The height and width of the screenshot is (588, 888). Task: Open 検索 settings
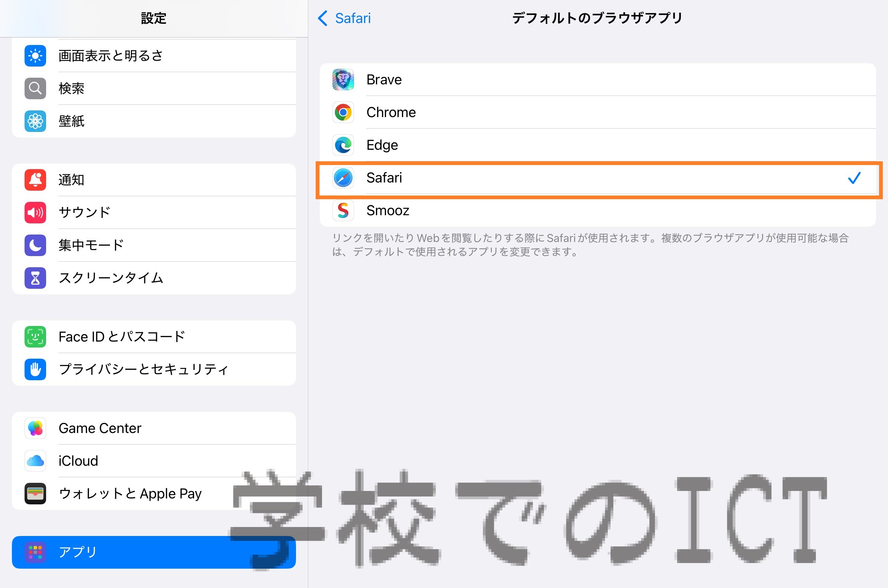[154, 88]
